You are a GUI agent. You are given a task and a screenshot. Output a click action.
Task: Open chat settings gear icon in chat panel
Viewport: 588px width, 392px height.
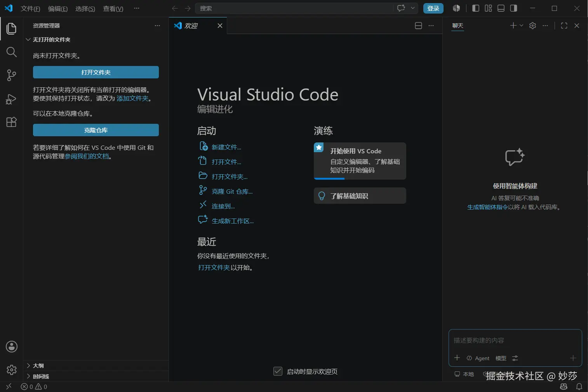[x=532, y=26]
